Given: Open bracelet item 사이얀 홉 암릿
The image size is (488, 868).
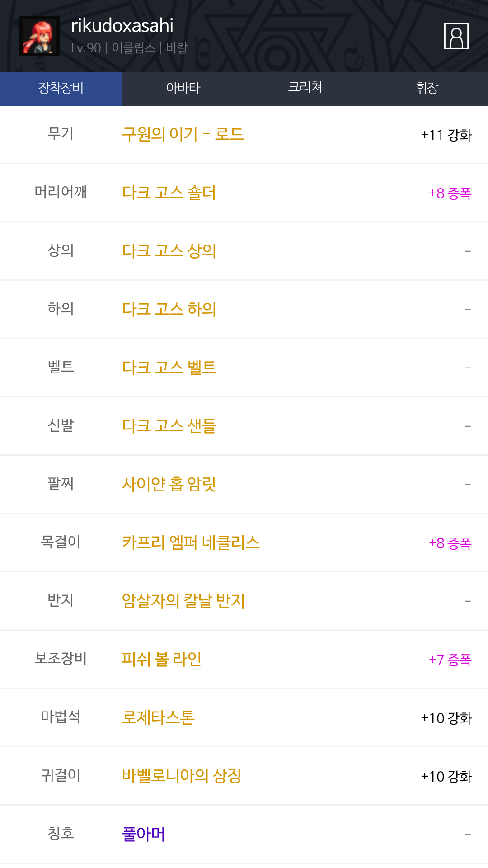Looking at the screenshot, I should point(169,484).
